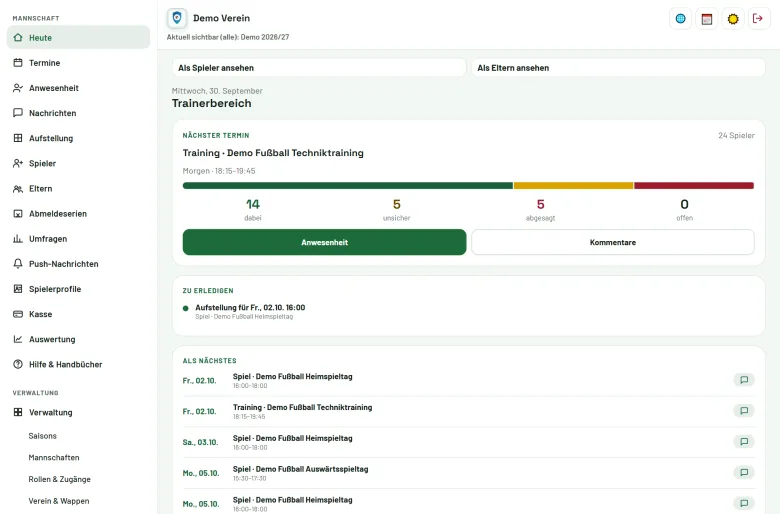The width and height of the screenshot is (780, 514).
Task: Open Auswertung line-chart icon in sidebar
Action: coord(18,339)
